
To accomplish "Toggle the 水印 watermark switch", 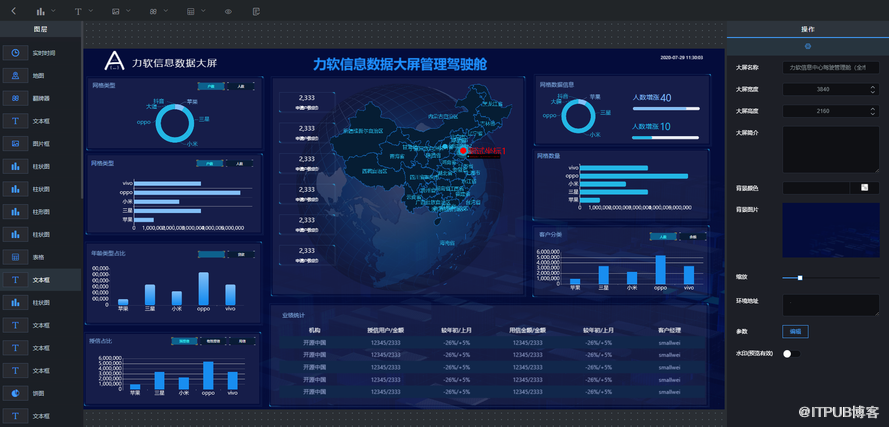I will [x=791, y=353].
